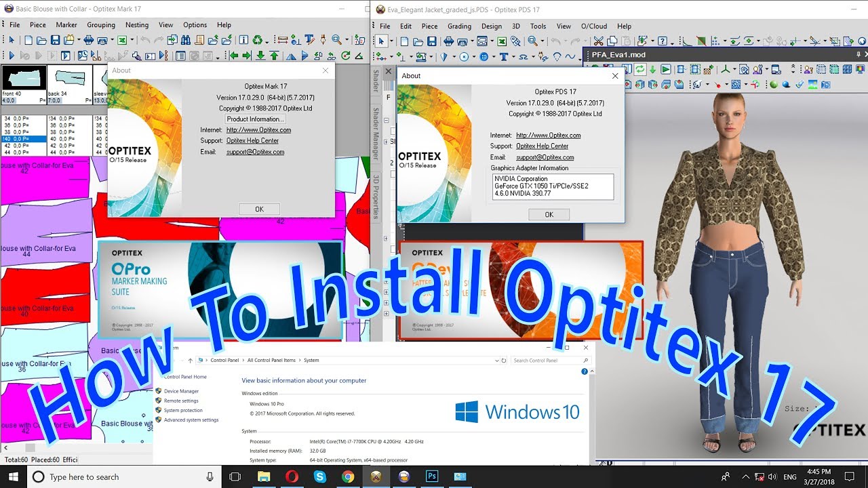Open Advanced system settings link

tap(191, 420)
